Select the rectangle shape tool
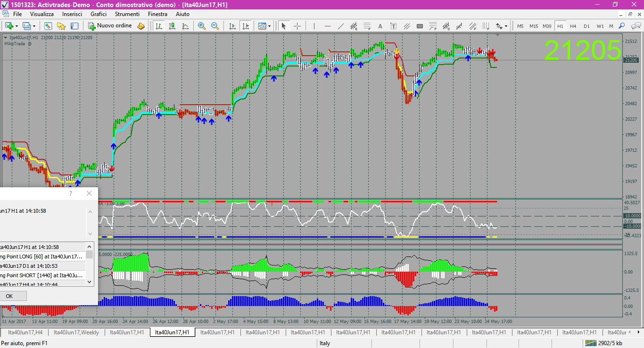Screen dimensions: 644x348 click(420, 26)
